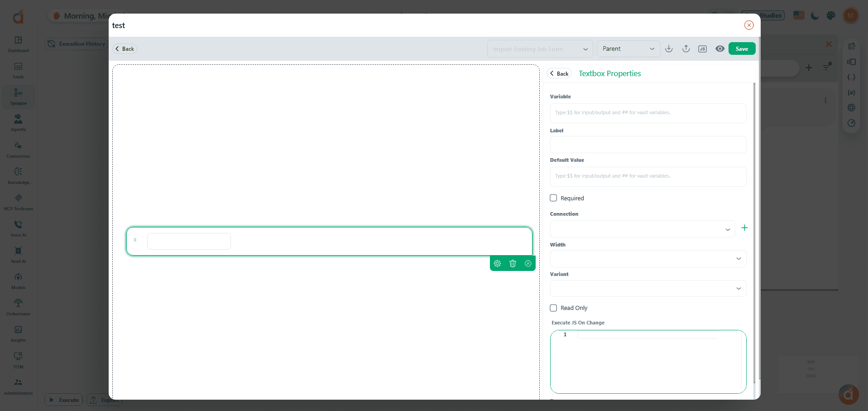868x411 pixels.
Task: Toggle the form preview eye icon
Action: [x=720, y=48]
